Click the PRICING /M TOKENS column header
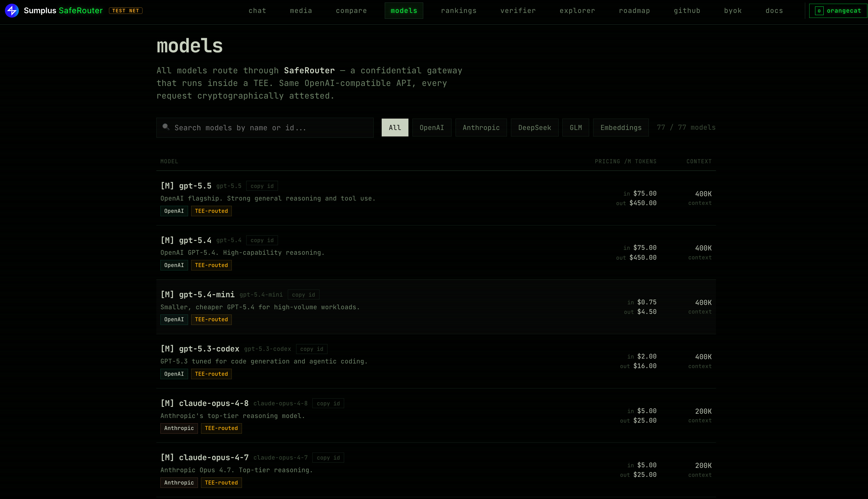The width and height of the screenshot is (868, 499). pyautogui.click(x=625, y=161)
